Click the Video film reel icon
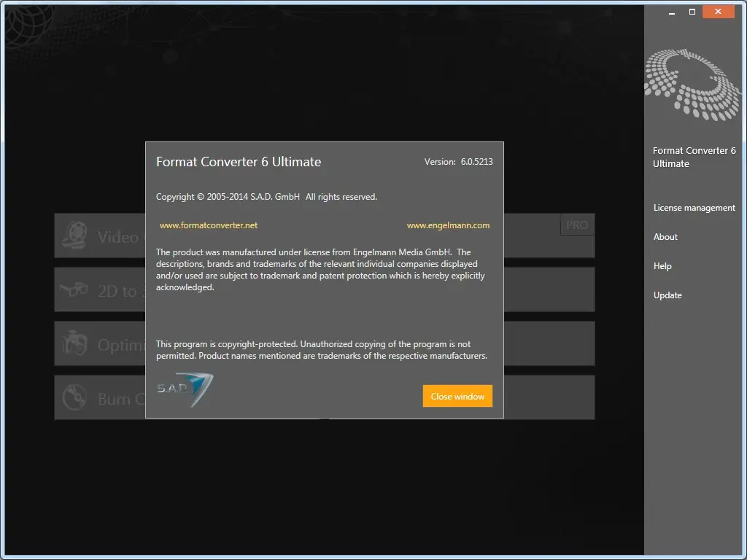The width and height of the screenshot is (747, 560). (75, 236)
